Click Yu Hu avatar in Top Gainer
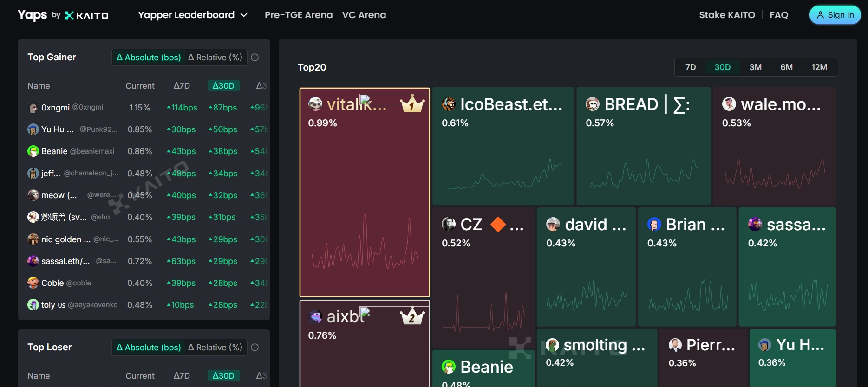 (33, 129)
